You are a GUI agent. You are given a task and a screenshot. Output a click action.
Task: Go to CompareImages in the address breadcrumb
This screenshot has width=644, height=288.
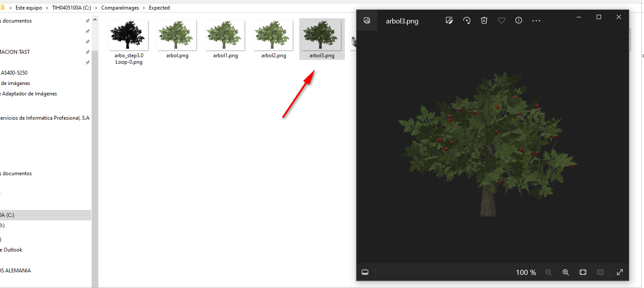[x=120, y=8]
